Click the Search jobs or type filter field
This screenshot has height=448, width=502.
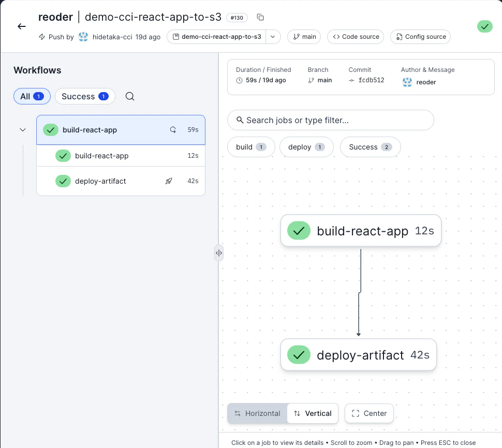coord(330,120)
